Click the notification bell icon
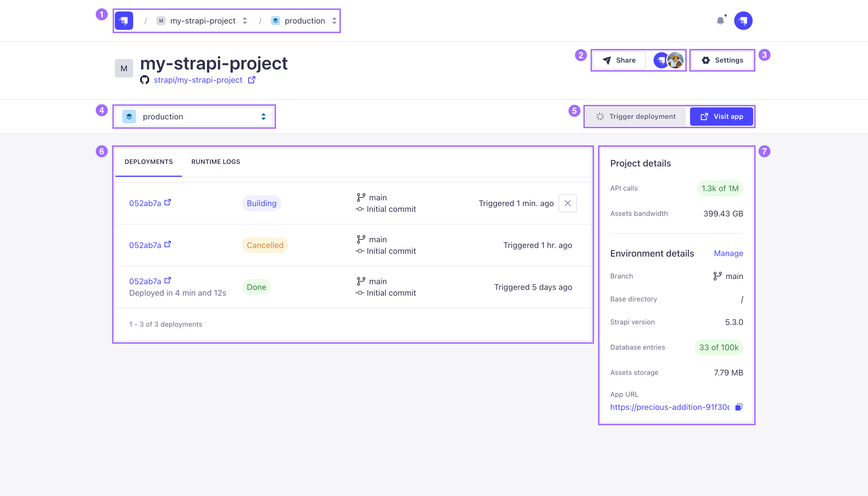The height and width of the screenshot is (496, 868). [721, 20]
